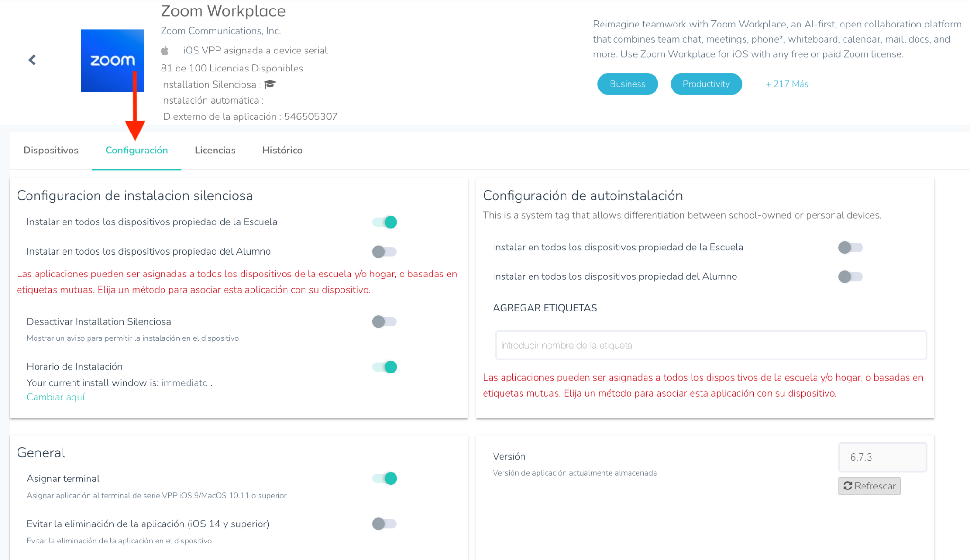The width and height of the screenshot is (970, 560).
Task: Toggle Horario de Instalación switch
Action: coord(385,367)
